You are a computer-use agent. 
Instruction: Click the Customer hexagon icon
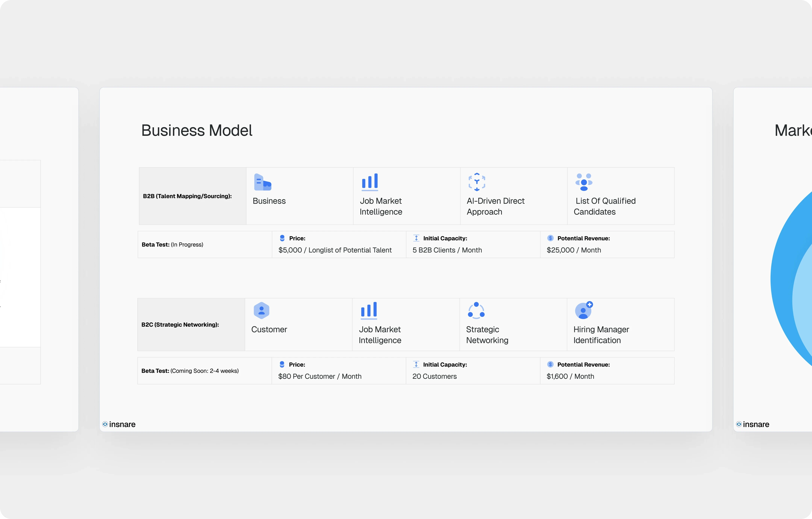261,310
